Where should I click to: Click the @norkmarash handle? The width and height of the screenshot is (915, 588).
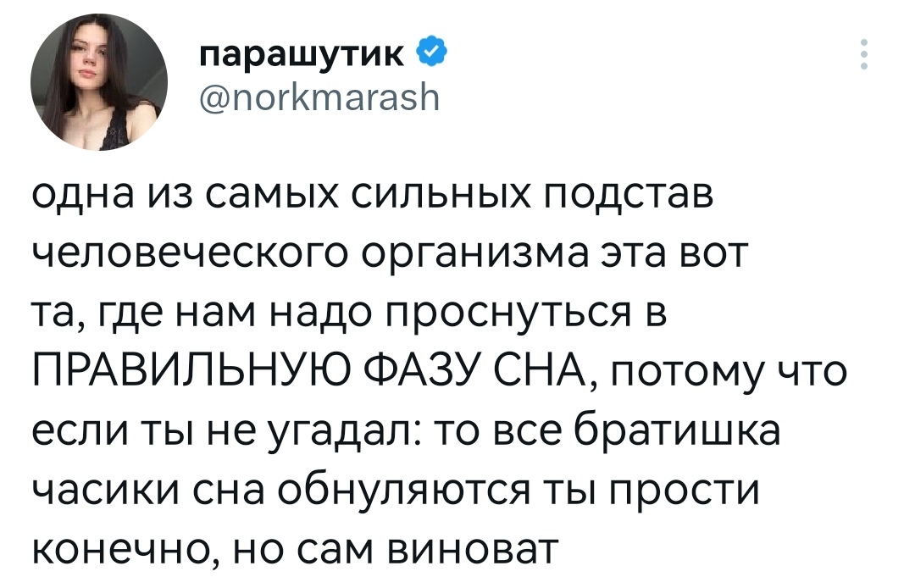pyautogui.click(x=319, y=98)
